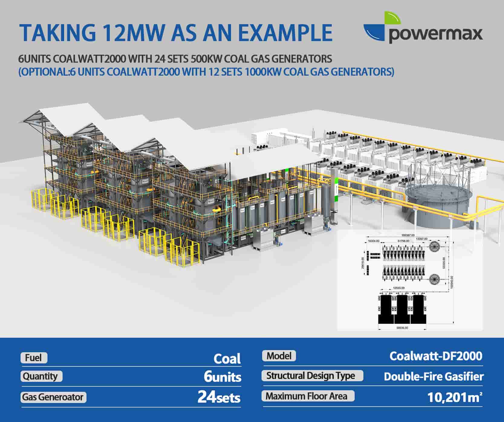Select the Fuel label badge
The width and height of the screenshot is (504, 422).
pyautogui.click(x=34, y=358)
